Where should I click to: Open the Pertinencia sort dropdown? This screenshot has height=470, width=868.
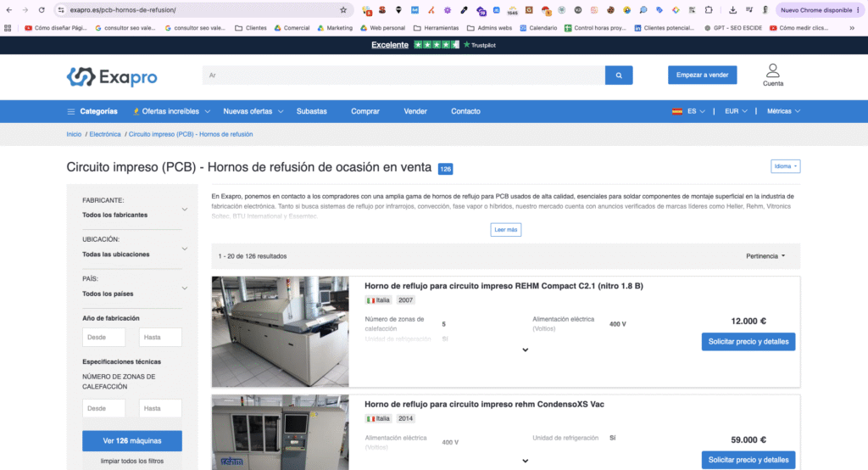tap(765, 256)
